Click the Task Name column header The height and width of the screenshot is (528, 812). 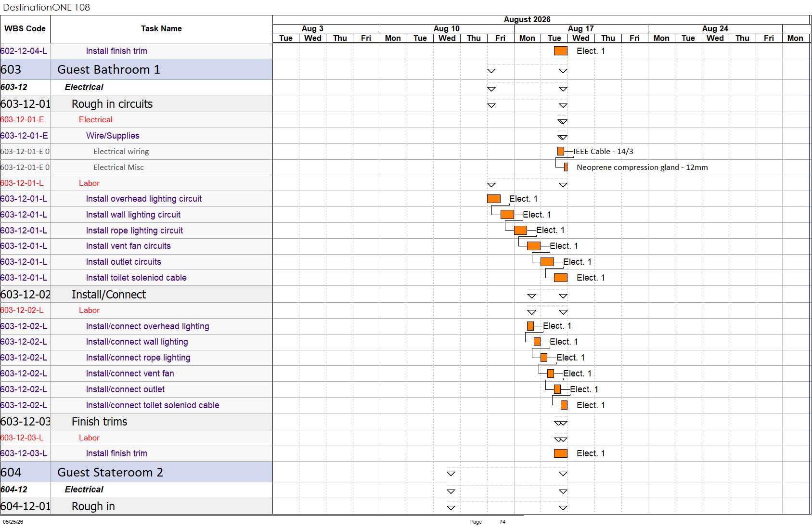pyautogui.click(x=161, y=29)
